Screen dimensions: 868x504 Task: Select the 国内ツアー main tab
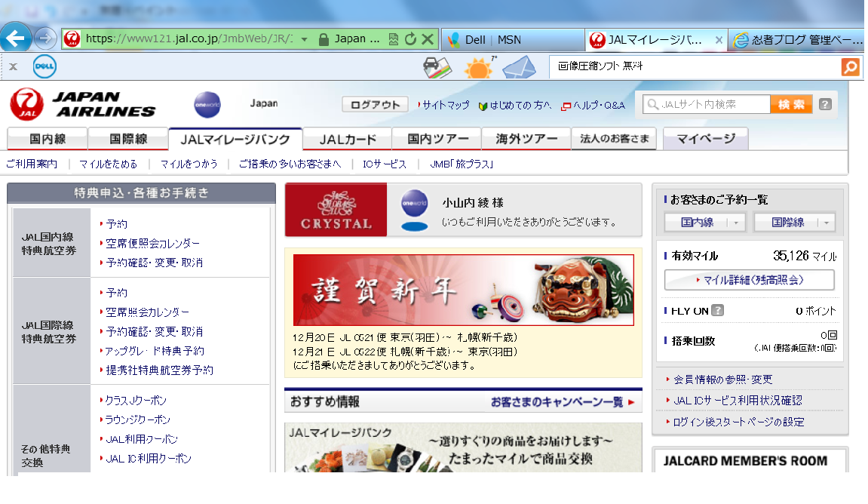pyautogui.click(x=437, y=139)
